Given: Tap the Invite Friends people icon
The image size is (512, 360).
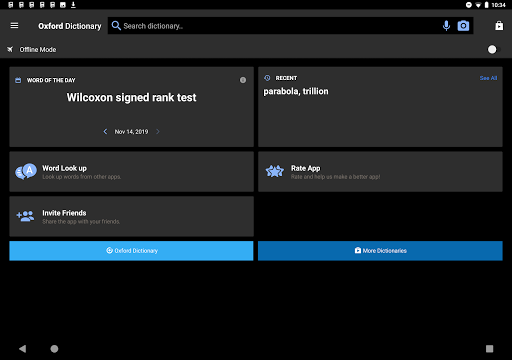Looking at the screenshot, I should click(x=25, y=216).
